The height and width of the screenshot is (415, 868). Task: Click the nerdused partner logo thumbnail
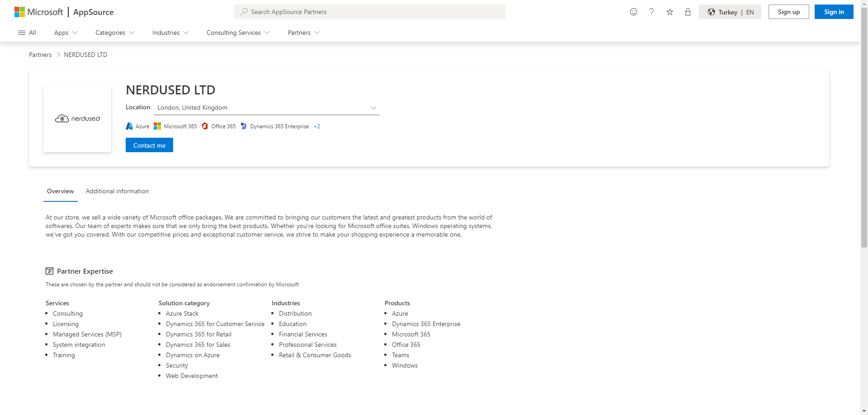click(x=77, y=118)
